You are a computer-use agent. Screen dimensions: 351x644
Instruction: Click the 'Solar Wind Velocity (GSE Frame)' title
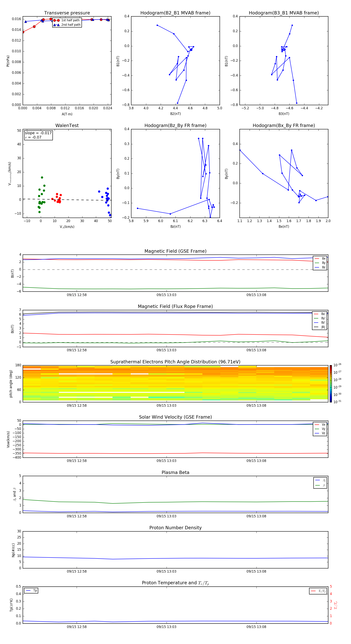pyautogui.click(x=175, y=417)
